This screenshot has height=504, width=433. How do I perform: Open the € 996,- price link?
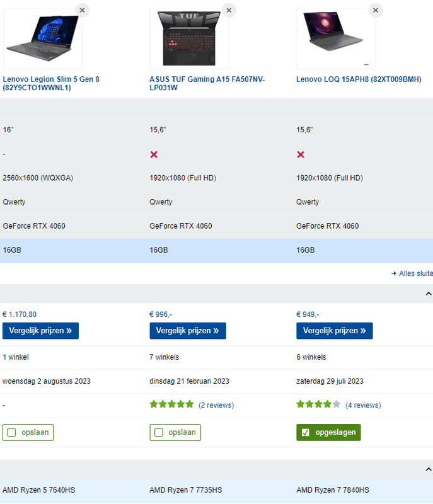[161, 314]
